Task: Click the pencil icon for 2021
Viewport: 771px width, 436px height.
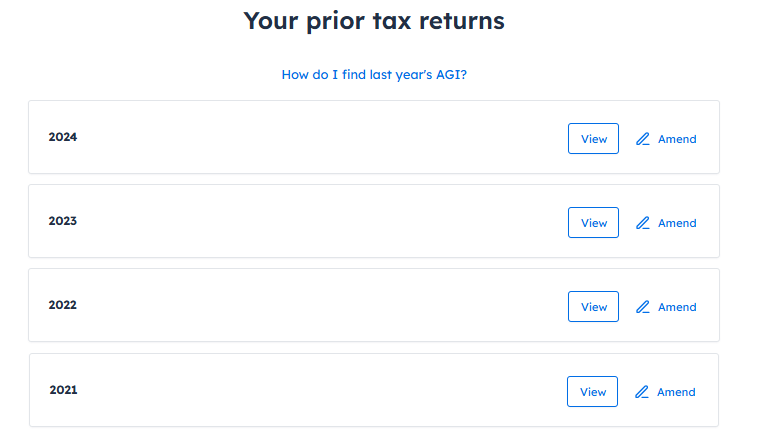Action: pyautogui.click(x=642, y=392)
